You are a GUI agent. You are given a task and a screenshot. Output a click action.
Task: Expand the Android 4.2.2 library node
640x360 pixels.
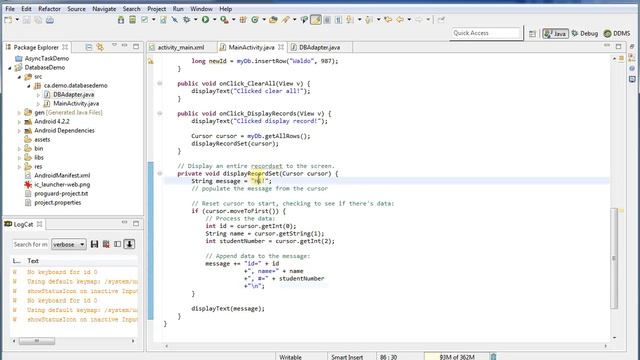click(x=19, y=122)
